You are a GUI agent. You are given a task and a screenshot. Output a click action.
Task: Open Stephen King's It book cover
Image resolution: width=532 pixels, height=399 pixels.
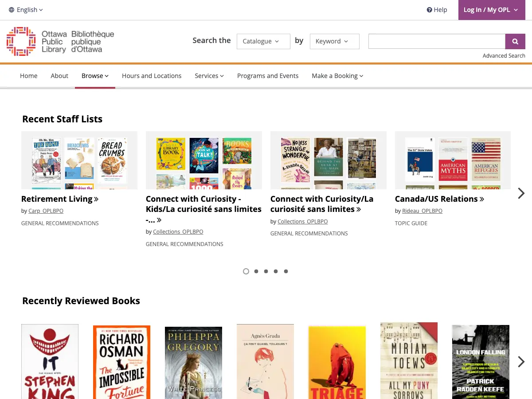[x=50, y=362]
